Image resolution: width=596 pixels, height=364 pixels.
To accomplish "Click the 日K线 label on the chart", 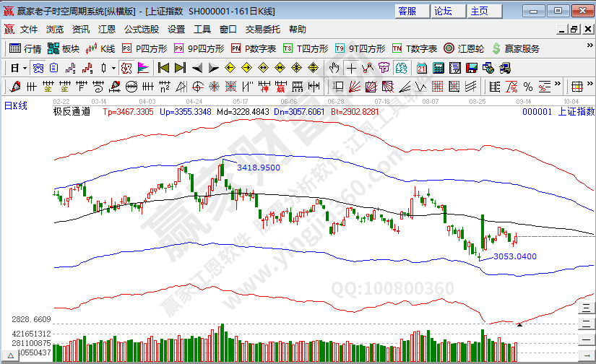I will click(16, 106).
